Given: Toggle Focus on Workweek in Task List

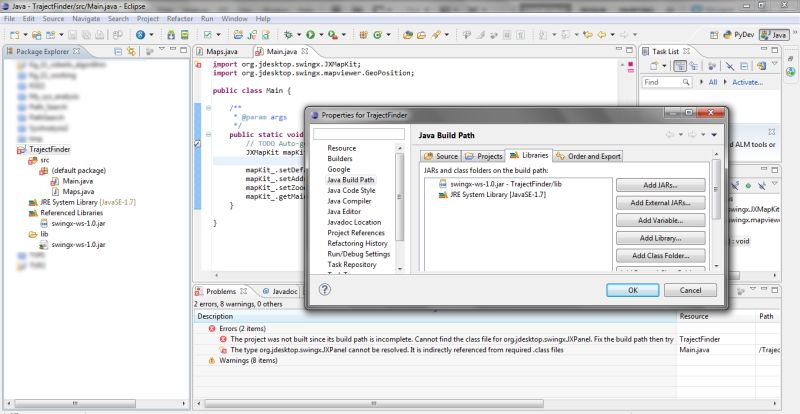Looking at the screenshot, I should (712, 66).
